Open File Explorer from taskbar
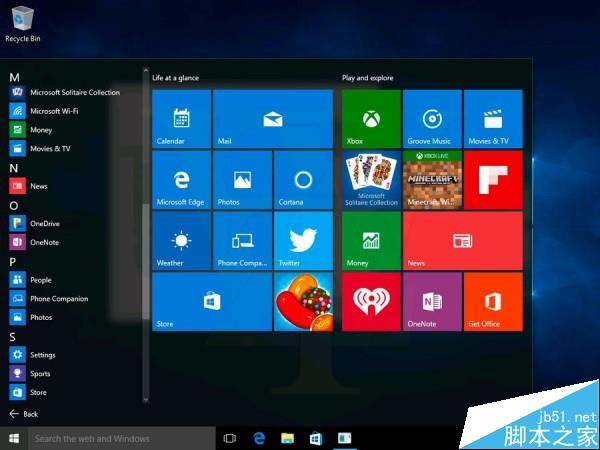 click(x=287, y=438)
